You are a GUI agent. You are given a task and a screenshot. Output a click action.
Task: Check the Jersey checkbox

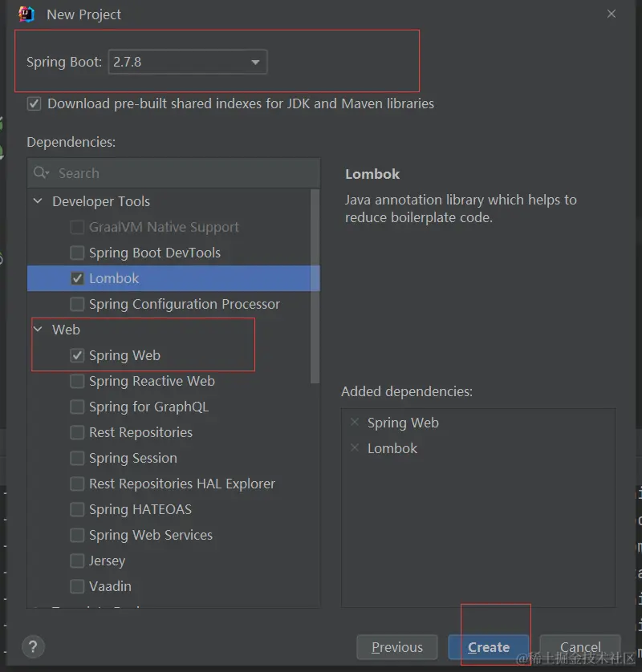pos(77,561)
